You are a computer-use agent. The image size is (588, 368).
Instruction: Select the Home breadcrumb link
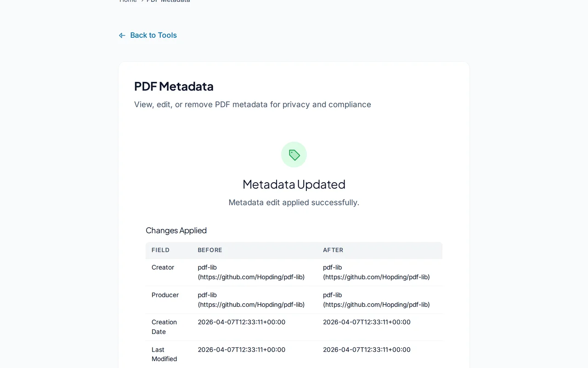point(128,2)
